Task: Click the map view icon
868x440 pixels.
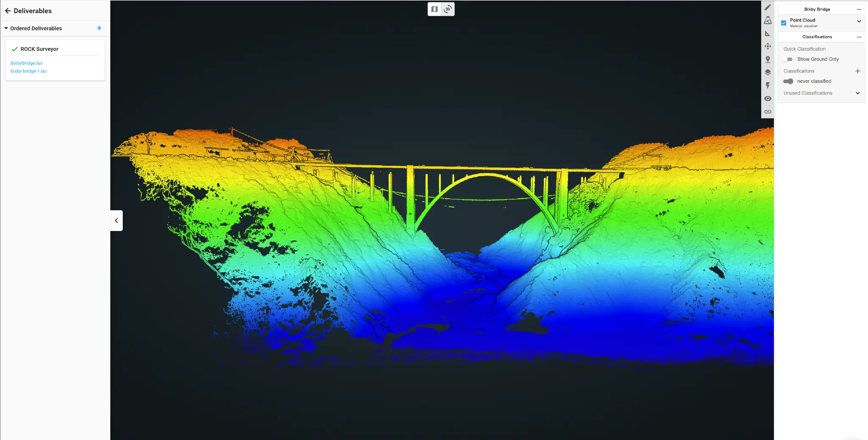Action: pos(434,9)
